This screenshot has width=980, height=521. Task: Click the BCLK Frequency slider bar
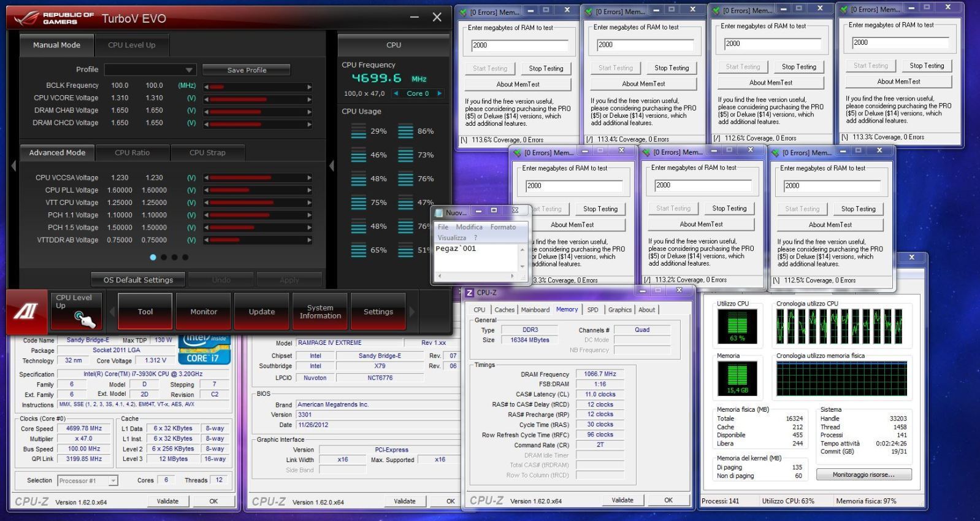pyautogui.click(x=258, y=87)
